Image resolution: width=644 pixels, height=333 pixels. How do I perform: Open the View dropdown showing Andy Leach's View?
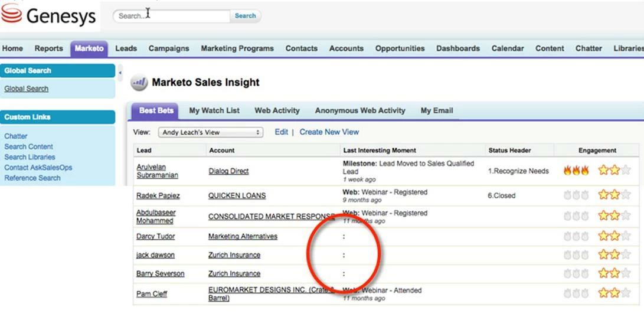point(211,133)
